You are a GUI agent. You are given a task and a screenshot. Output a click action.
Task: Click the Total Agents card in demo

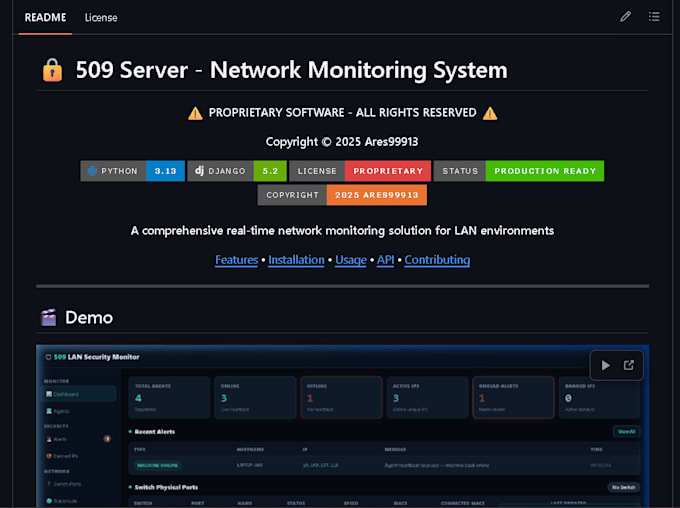coord(169,397)
